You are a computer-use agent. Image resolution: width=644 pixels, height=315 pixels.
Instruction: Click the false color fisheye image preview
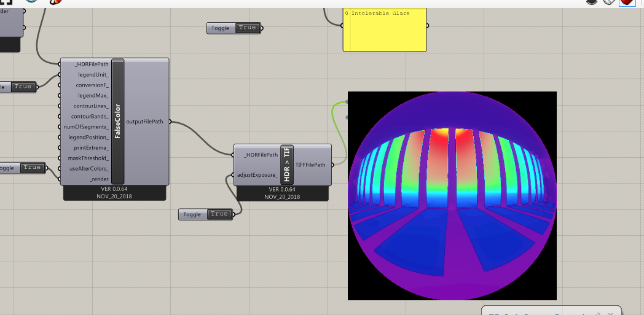tap(452, 196)
